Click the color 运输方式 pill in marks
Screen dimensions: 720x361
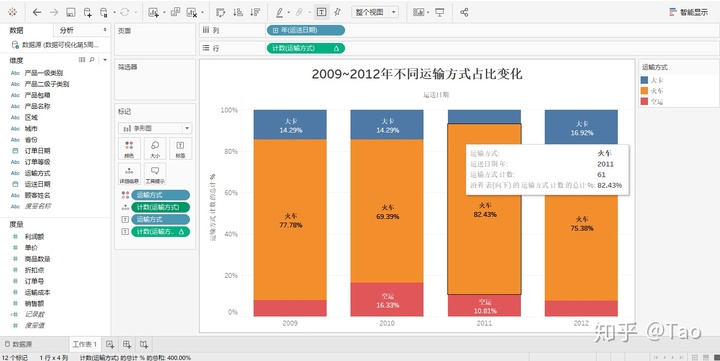160,195
